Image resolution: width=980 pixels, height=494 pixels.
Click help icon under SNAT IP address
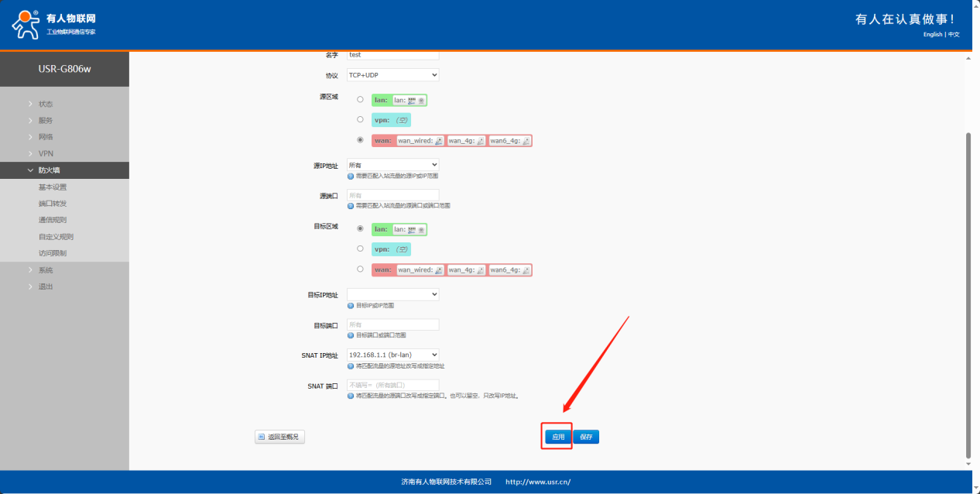pyautogui.click(x=351, y=366)
